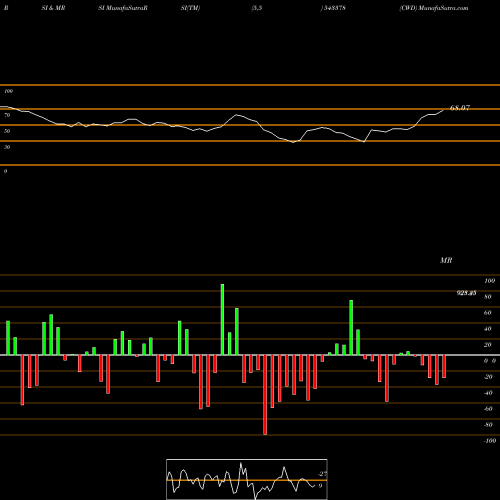This screenshot has height=500, width=500.
Task: Click the -80 label on MR axis
Action: (488, 425)
